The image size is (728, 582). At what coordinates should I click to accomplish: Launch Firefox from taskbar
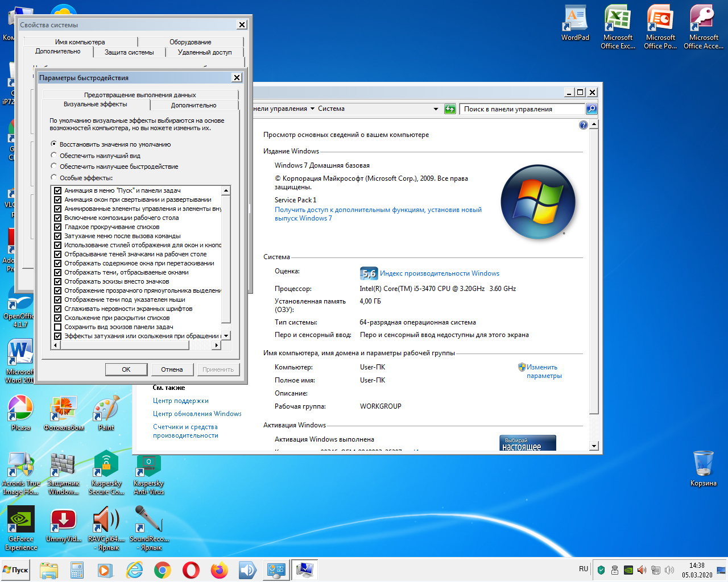coord(219,570)
